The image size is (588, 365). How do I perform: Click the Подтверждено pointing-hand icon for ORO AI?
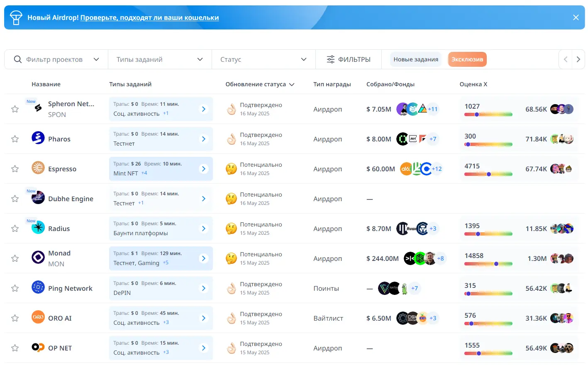tap(231, 318)
